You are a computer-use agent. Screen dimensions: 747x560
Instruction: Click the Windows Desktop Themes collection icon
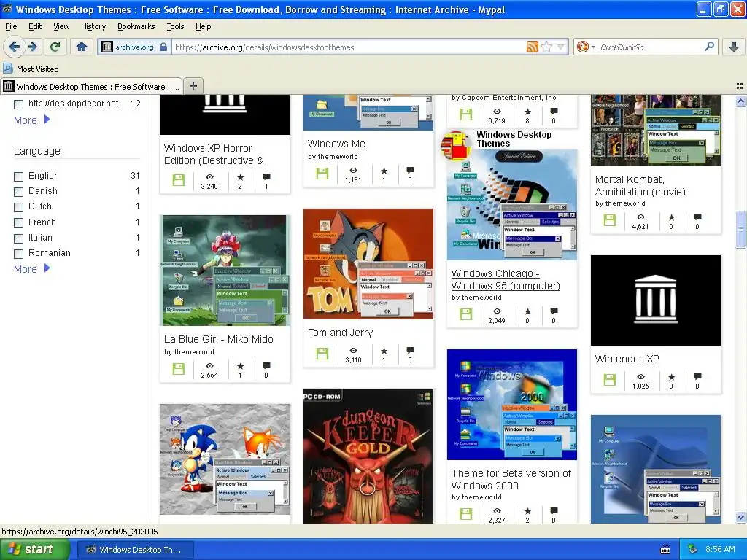click(456, 145)
